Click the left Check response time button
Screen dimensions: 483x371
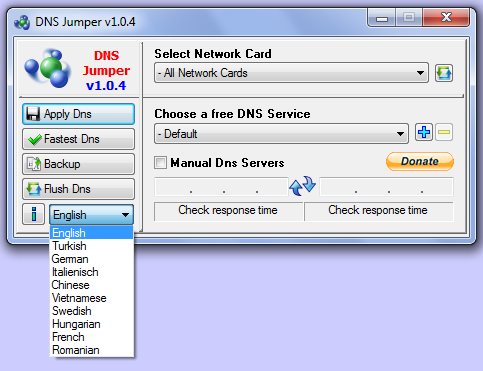(x=228, y=211)
